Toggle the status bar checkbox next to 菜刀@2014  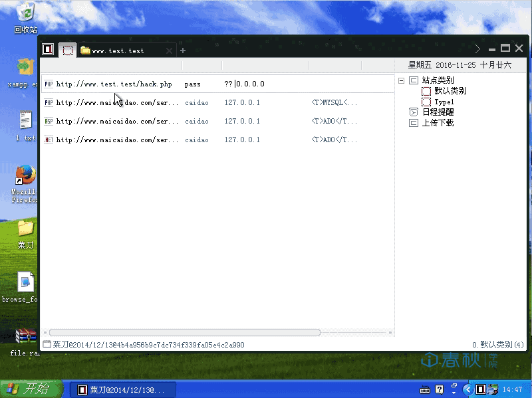tap(46, 344)
